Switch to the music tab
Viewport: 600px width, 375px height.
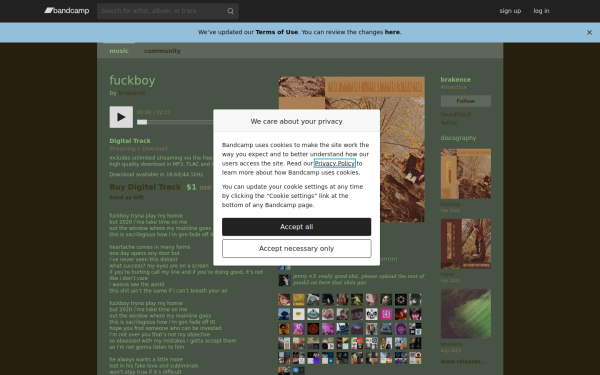click(x=119, y=51)
